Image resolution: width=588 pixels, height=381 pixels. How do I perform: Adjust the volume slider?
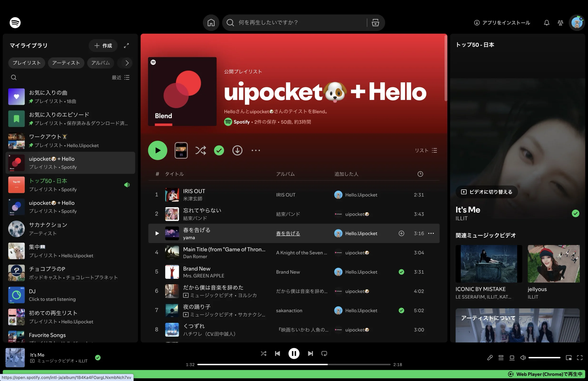544,358
